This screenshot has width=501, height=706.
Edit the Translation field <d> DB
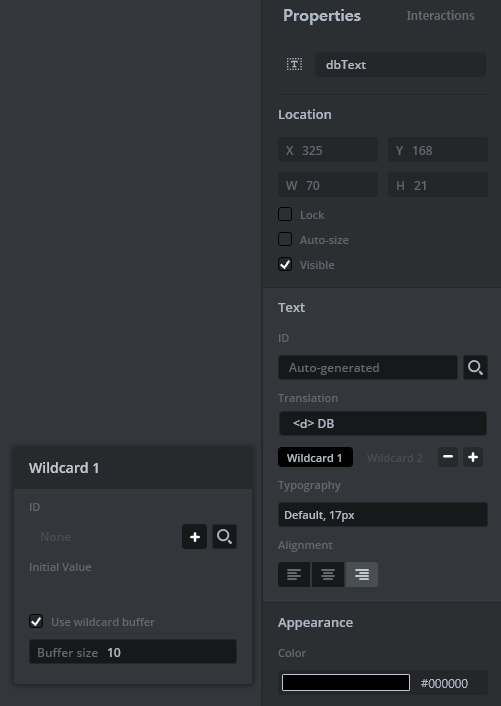(383, 423)
